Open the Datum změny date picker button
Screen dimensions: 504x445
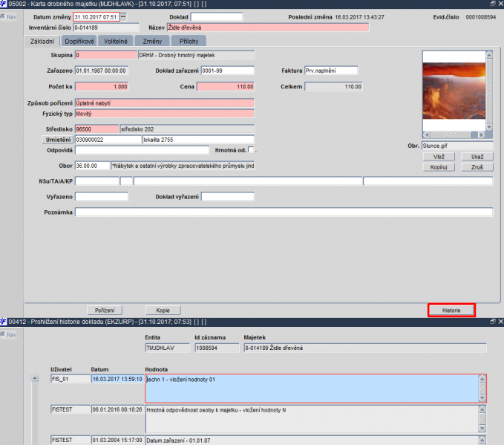[x=123, y=17]
